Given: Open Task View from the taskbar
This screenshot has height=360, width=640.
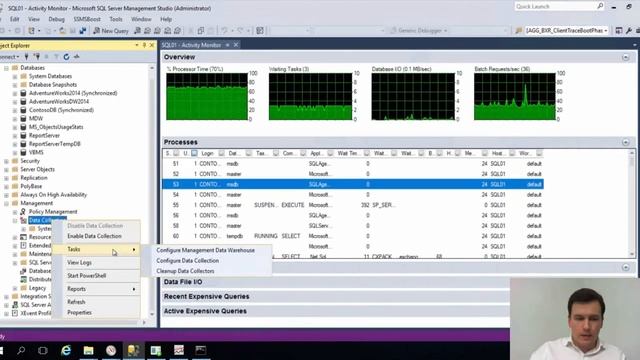Looking at the screenshot, I should click(x=43, y=350).
